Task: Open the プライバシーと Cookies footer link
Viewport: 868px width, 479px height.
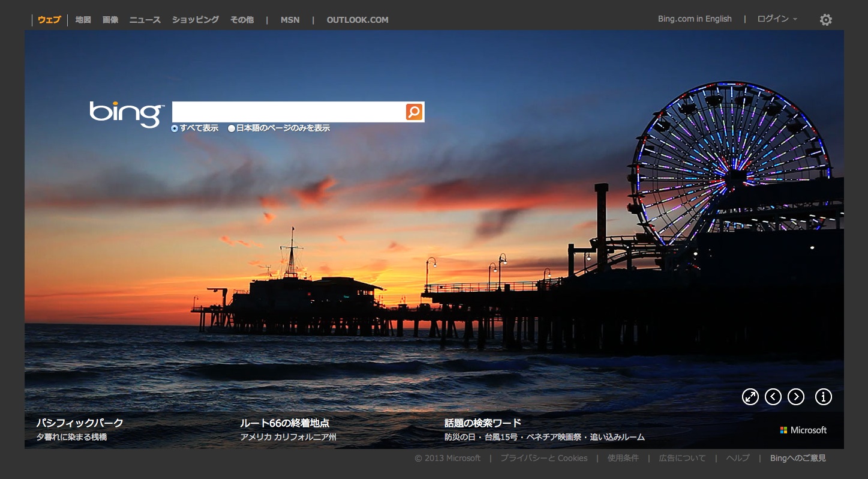Action: pyautogui.click(x=543, y=459)
